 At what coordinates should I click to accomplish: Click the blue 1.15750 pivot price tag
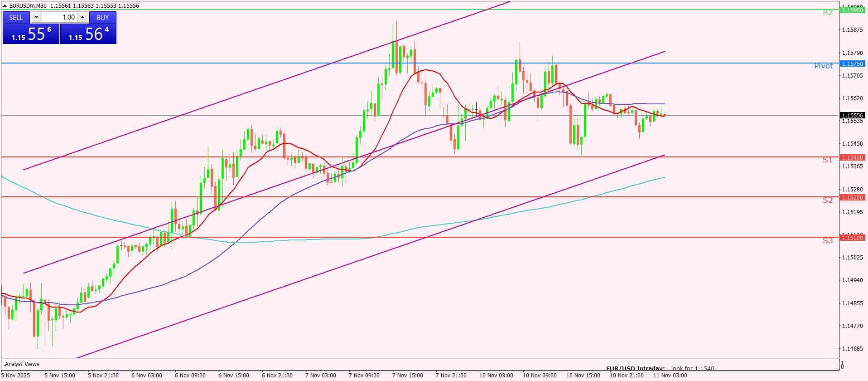pos(852,64)
